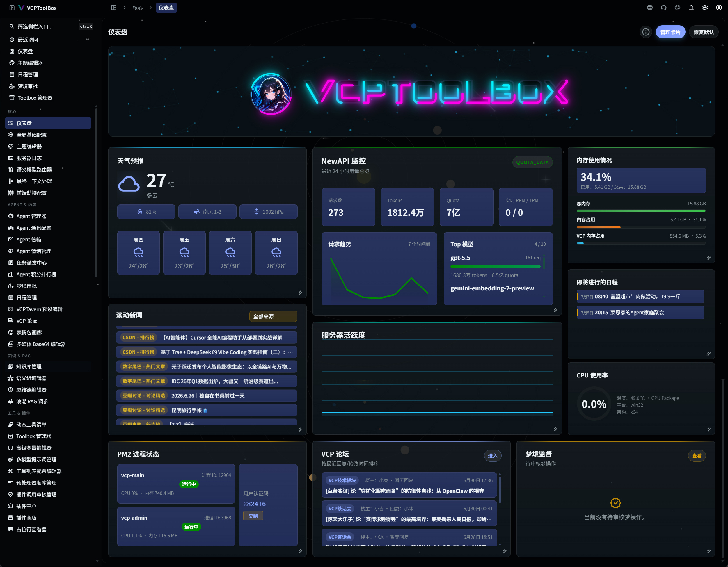Open 前端劫持配置 sidebar item
This screenshot has width=728, height=567.
[x=48, y=193]
